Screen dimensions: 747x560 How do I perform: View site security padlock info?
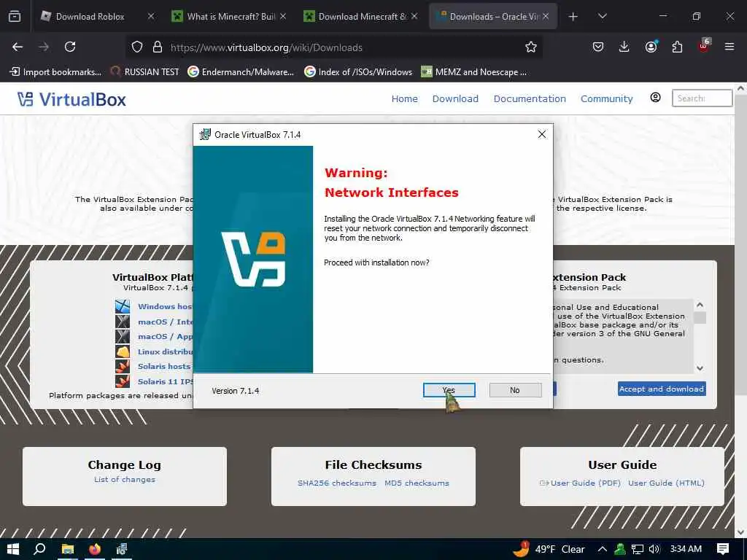click(x=158, y=47)
